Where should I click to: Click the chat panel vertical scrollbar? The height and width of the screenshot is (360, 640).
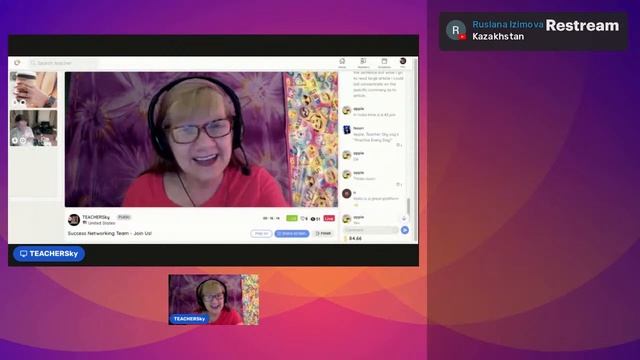coord(408,206)
